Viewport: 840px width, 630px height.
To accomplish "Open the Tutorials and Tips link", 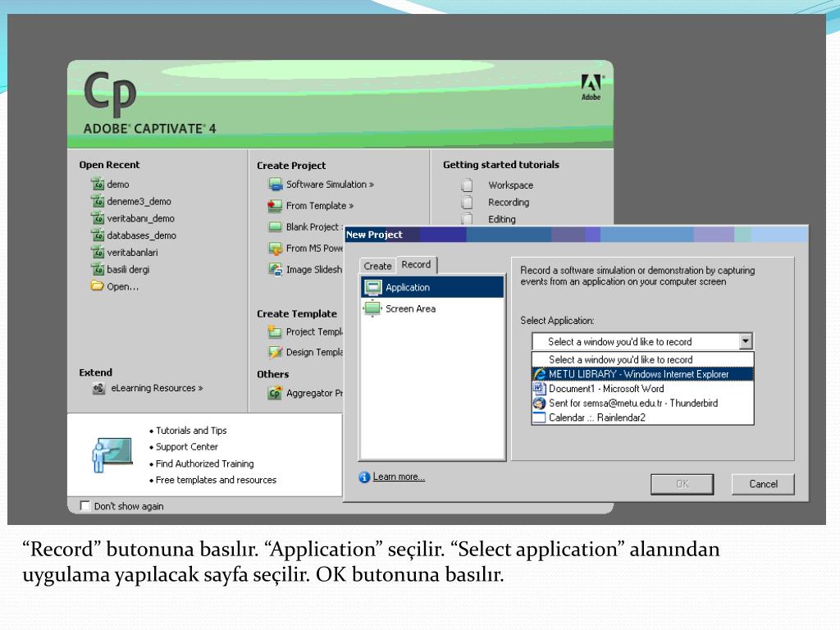I will pos(191,431).
